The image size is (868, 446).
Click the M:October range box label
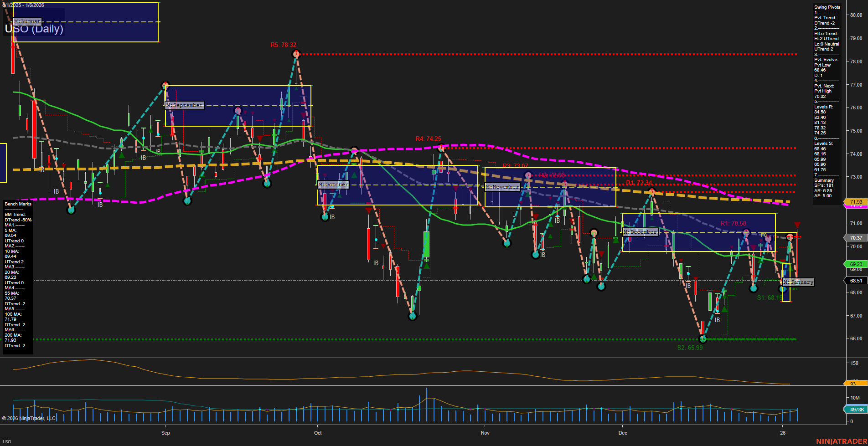click(x=332, y=185)
